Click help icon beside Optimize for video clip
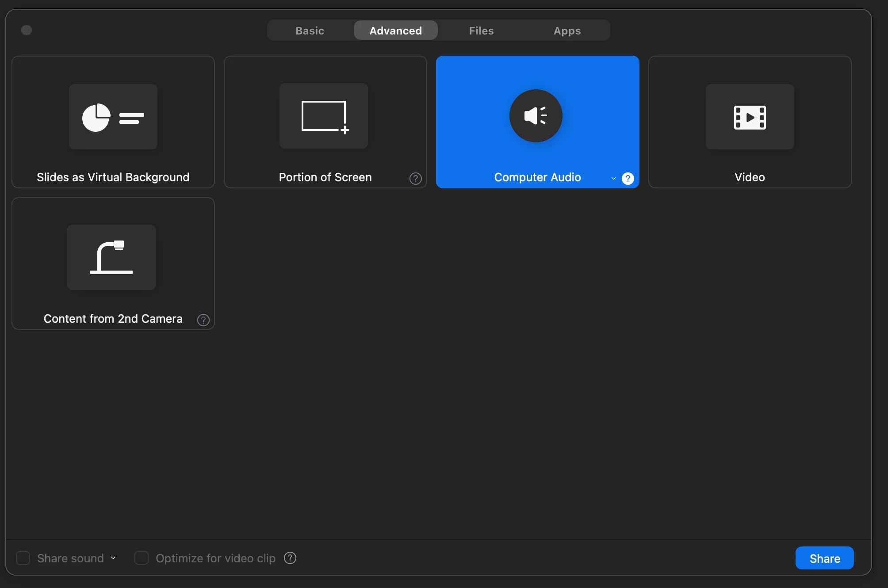Screen dimensions: 888x588 point(290,558)
